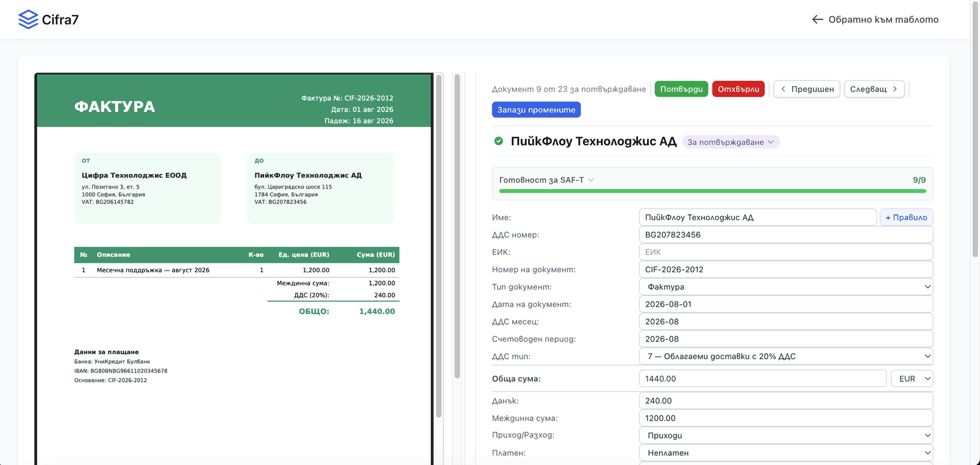Image resolution: width=980 pixels, height=465 pixels.
Task: Edit the Номер на документ field
Action: coord(786,269)
